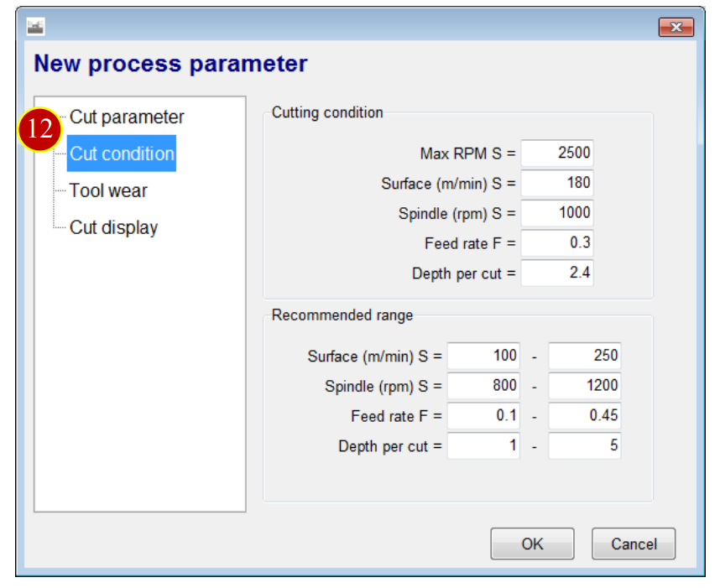Open the Cut display tree item
This screenshot has height=588, width=720.
click(113, 227)
